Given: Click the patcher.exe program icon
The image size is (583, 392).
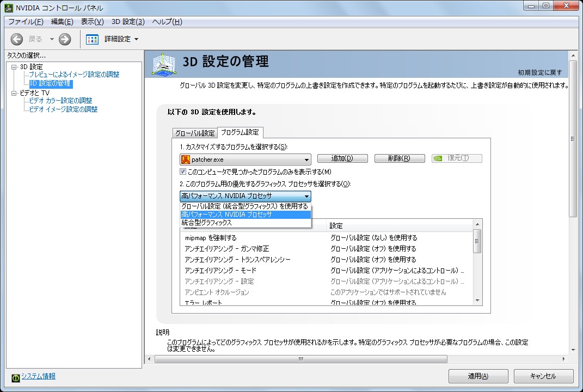Looking at the screenshot, I should click(185, 160).
